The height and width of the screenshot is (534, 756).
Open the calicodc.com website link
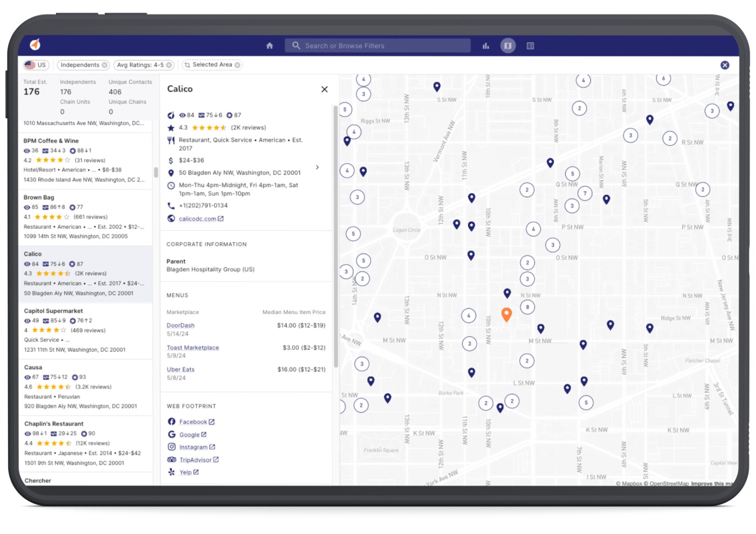tap(198, 218)
